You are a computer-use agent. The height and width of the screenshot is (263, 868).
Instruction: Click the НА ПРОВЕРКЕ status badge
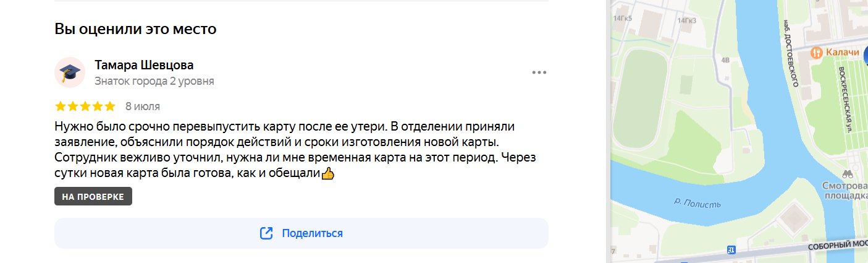tap(93, 197)
